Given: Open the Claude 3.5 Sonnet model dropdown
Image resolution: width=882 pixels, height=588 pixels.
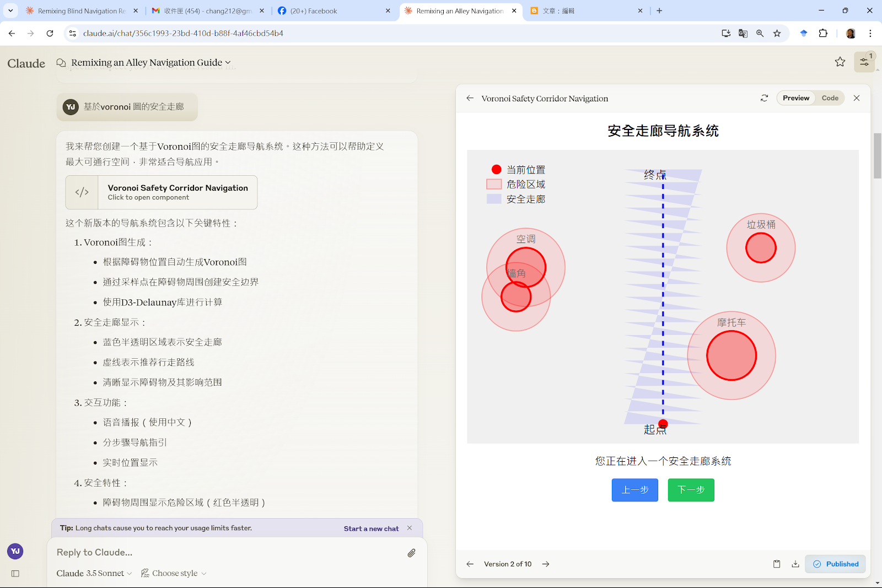Looking at the screenshot, I should (94, 573).
